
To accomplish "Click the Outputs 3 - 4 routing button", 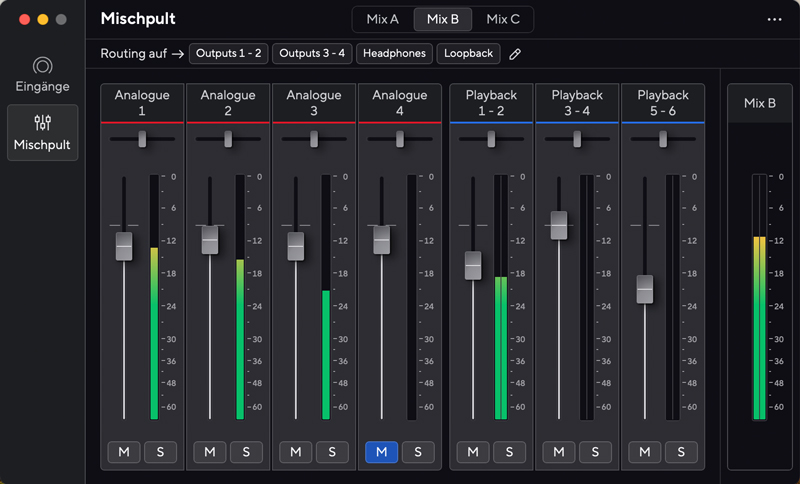I will 312,54.
